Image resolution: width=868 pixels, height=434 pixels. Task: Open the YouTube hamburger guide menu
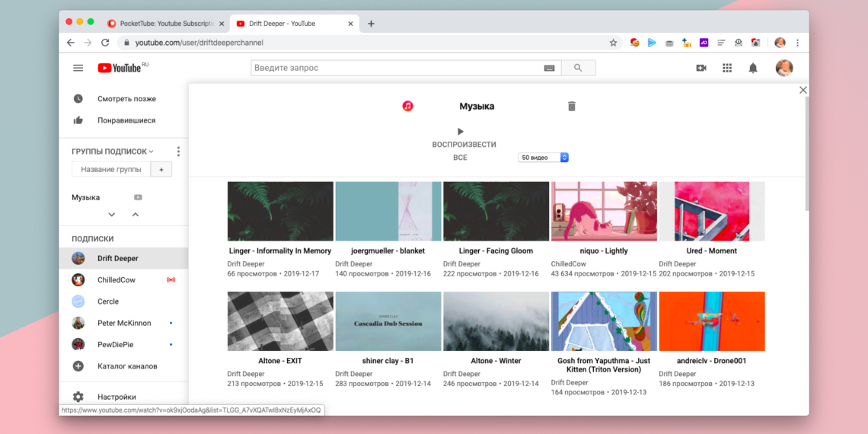point(78,68)
